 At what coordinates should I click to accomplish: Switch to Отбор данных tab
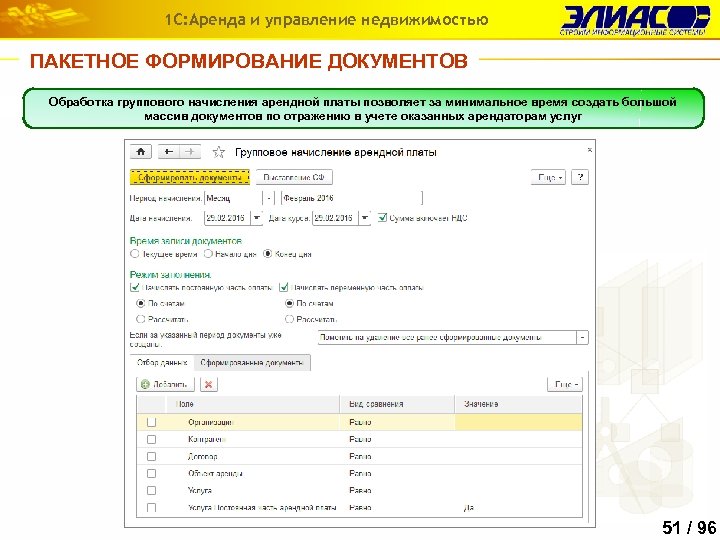(x=162, y=363)
